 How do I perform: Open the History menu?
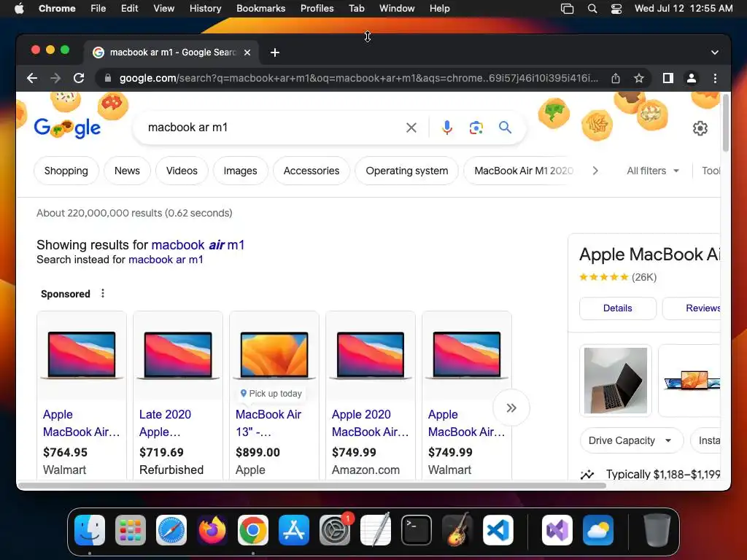pos(205,9)
